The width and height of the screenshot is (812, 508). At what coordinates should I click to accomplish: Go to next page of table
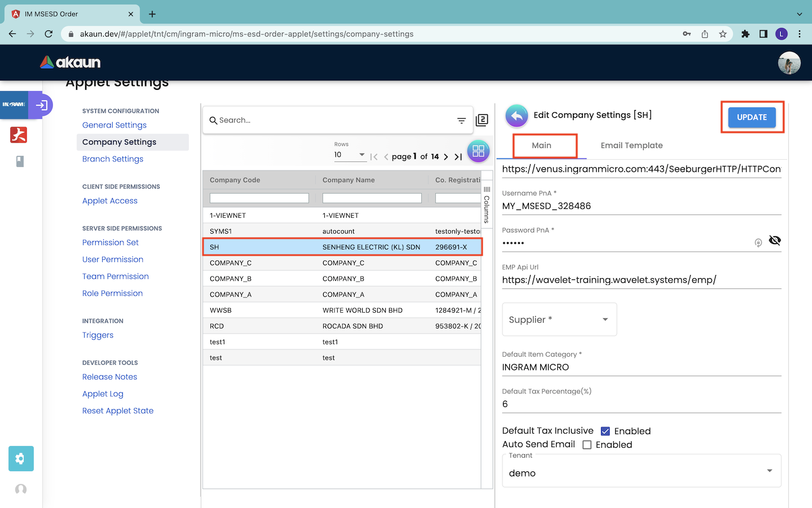click(x=445, y=157)
